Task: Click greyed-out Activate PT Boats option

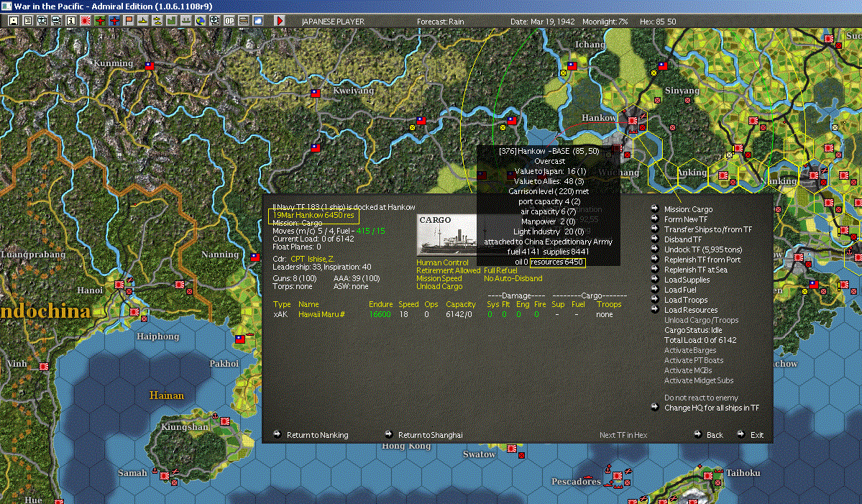Action: pyautogui.click(x=694, y=360)
